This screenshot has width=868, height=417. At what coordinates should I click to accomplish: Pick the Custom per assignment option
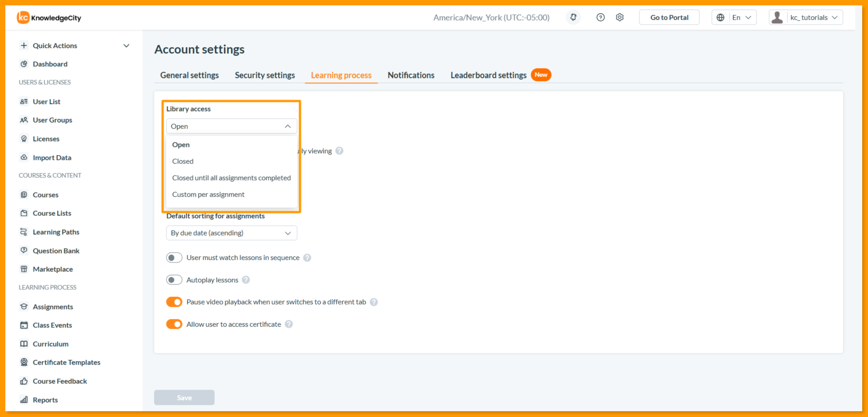[208, 194]
